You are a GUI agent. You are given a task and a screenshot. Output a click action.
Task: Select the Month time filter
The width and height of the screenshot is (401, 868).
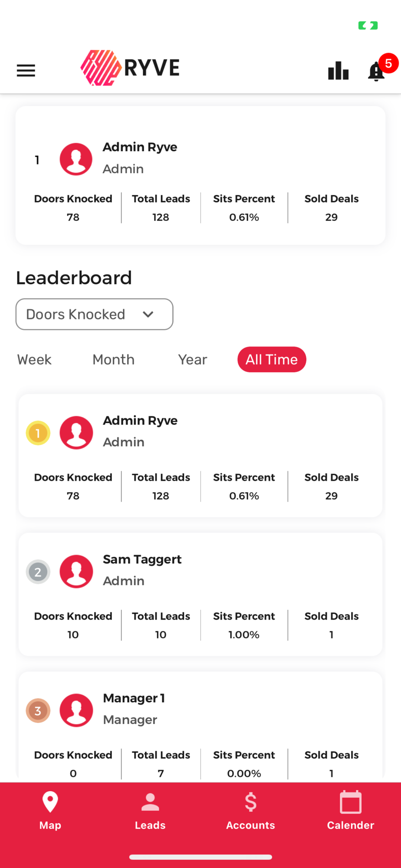pos(113,360)
